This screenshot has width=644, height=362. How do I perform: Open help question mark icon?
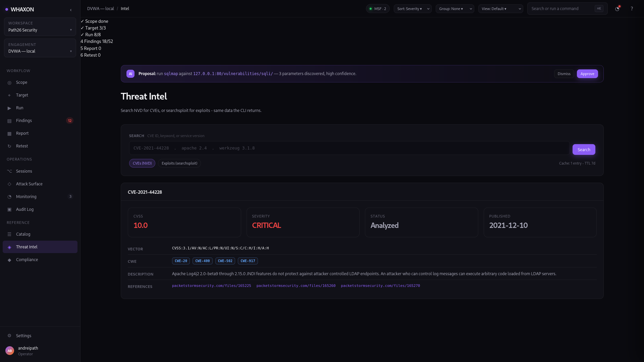(x=632, y=9)
